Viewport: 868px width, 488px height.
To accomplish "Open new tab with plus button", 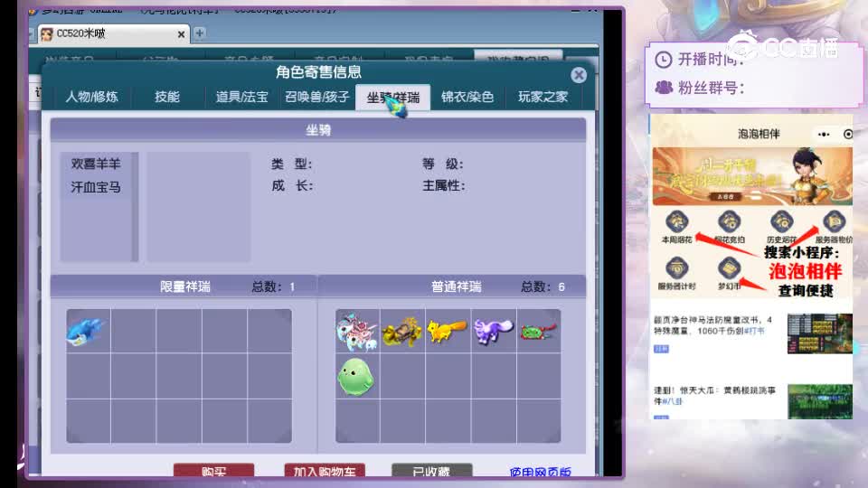I will [x=199, y=33].
